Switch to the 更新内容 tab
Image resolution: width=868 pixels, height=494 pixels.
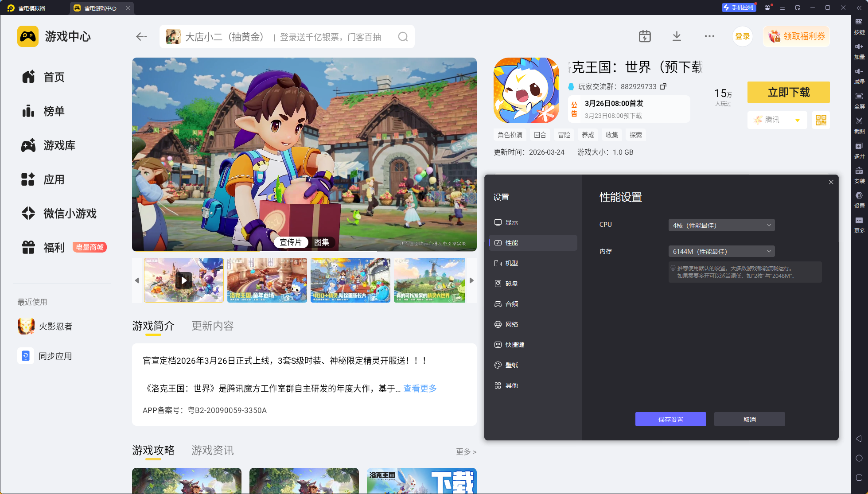212,326
